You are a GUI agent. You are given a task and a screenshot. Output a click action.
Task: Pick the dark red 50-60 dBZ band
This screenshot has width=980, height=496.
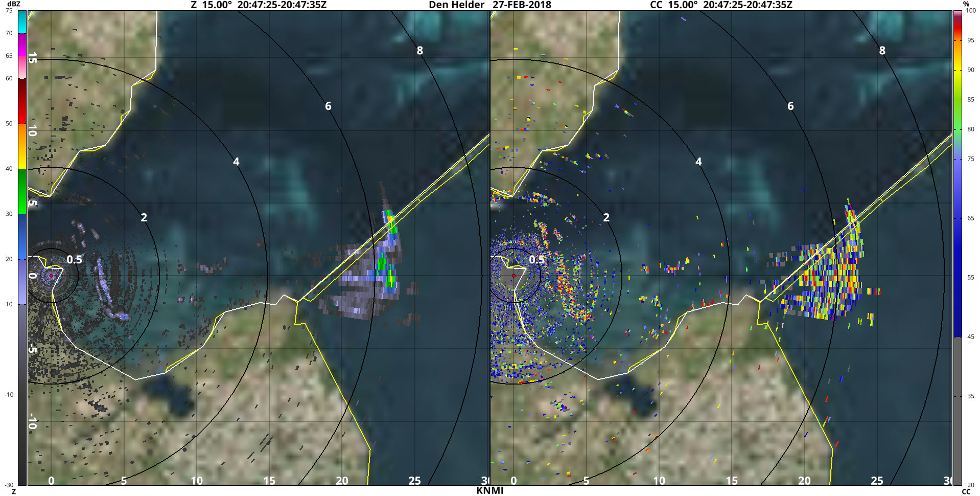tap(22, 101)
